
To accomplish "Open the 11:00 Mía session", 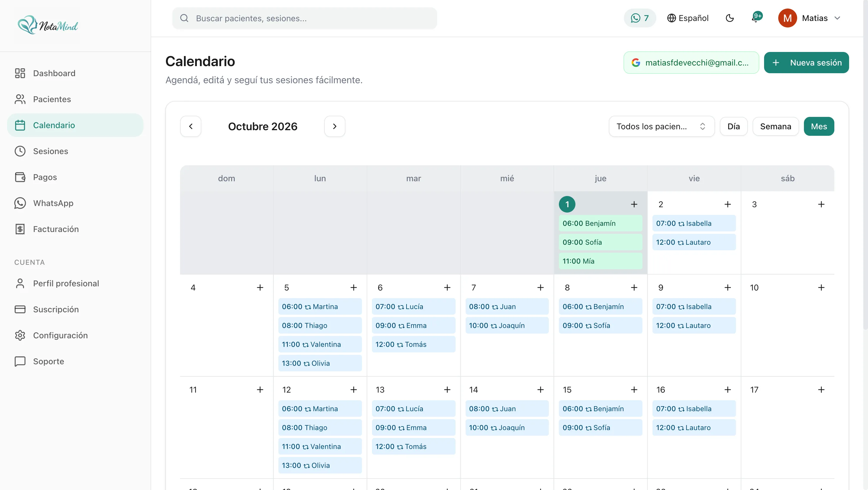I will (x=600, y=261).
